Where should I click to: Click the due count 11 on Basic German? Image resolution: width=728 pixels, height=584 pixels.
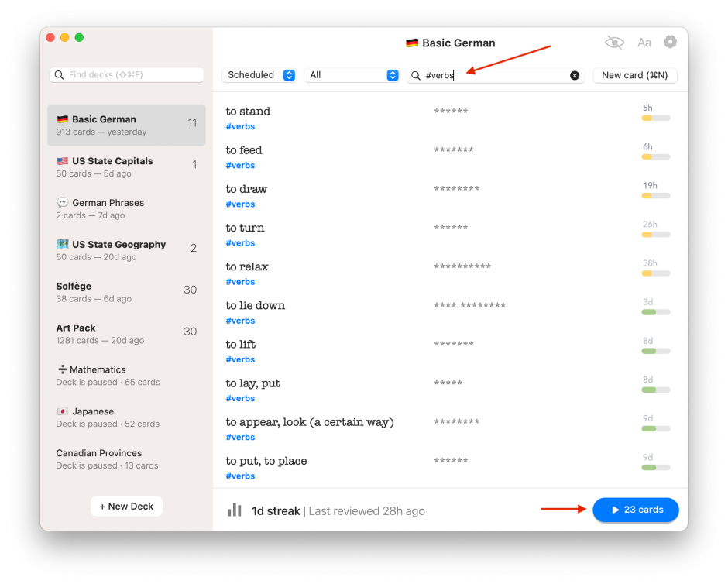[192, 123]
